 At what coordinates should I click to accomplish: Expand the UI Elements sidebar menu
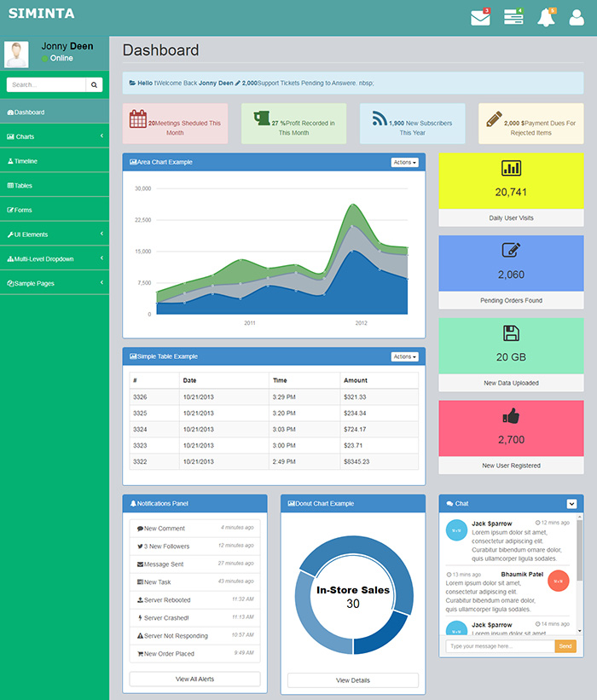click(55, 234)
